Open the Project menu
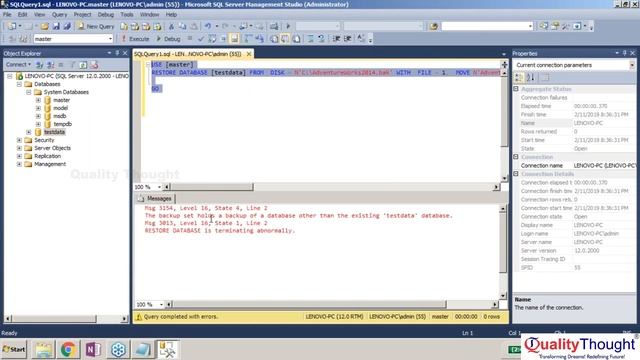Viewport: 640px width, 360px height. click(x=82, y=14)
